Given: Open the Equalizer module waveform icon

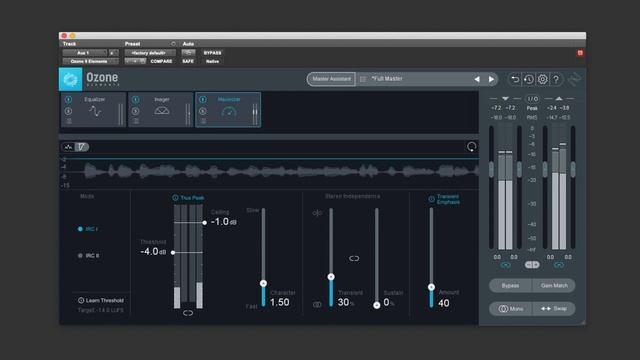Looking at the screenshot, I should click(95, 111).
